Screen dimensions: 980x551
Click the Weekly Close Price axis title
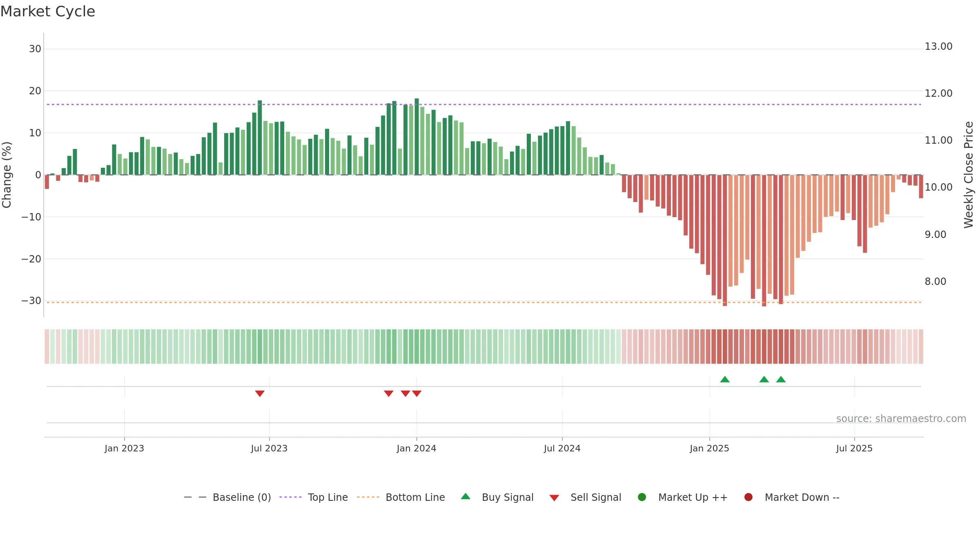coord(969,175)
